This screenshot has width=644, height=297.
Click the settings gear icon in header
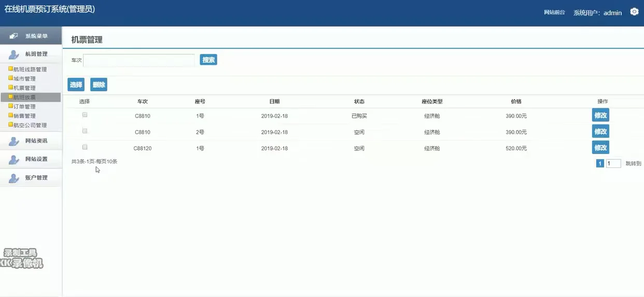coord(634,12)
